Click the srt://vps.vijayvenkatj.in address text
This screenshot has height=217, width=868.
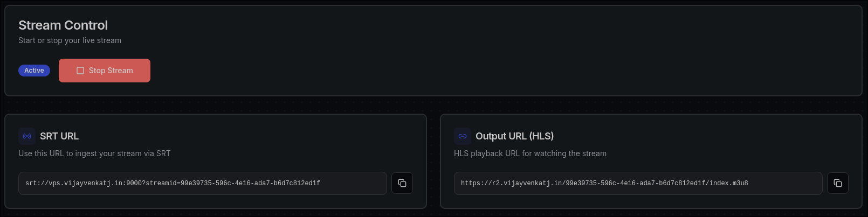pos(173,183)
